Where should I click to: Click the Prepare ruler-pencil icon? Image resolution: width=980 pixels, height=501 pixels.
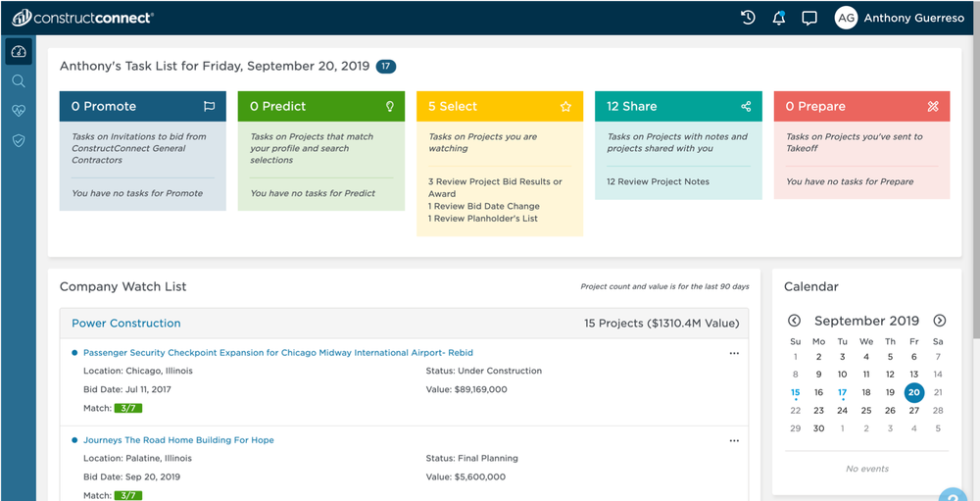(933, 106)
